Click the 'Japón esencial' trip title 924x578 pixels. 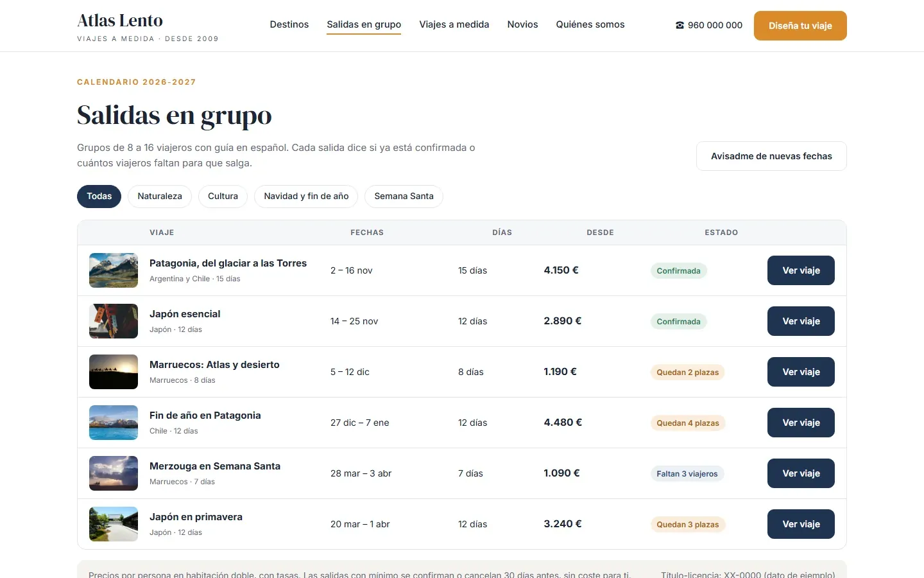(x=185, y=314)
